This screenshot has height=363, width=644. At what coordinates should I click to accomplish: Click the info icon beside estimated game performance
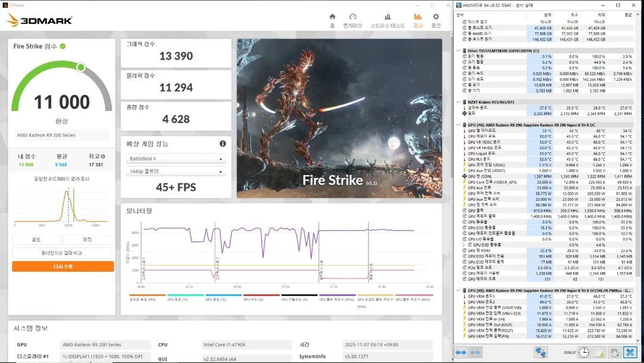(222, 143)
